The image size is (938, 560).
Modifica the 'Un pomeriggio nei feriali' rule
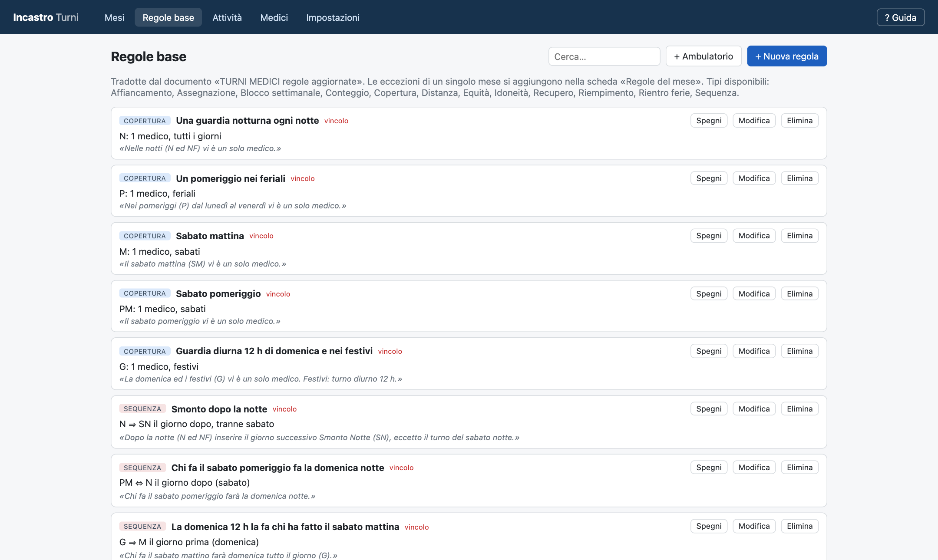754,178
